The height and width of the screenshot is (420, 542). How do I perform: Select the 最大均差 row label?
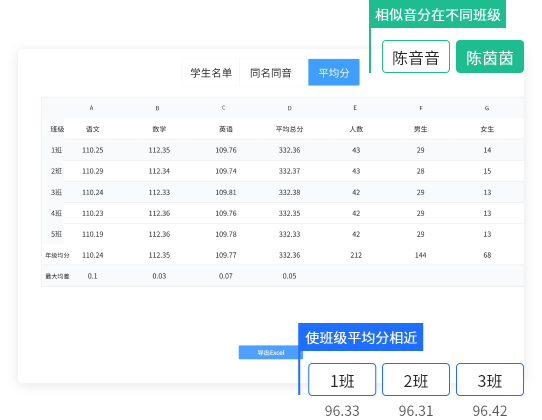pyautogui.click(x=57, y=276)
